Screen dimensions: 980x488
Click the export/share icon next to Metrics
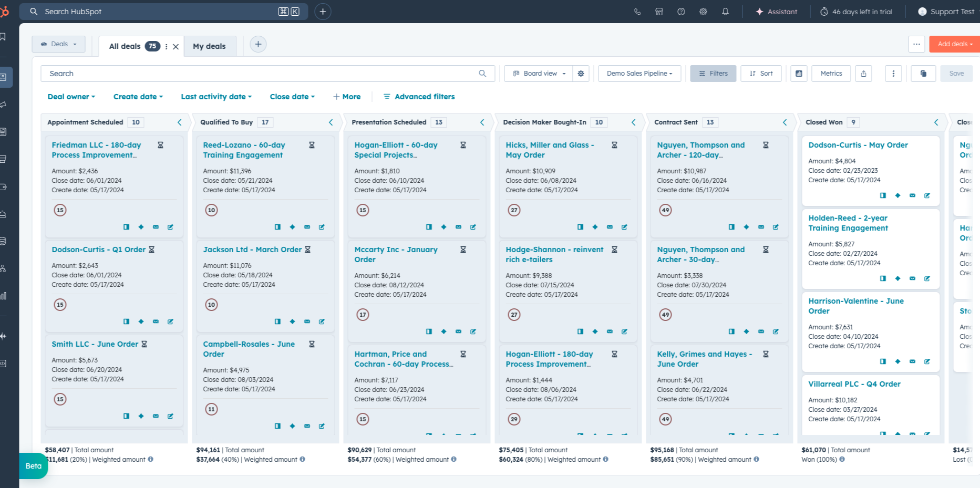click(863, 74)
